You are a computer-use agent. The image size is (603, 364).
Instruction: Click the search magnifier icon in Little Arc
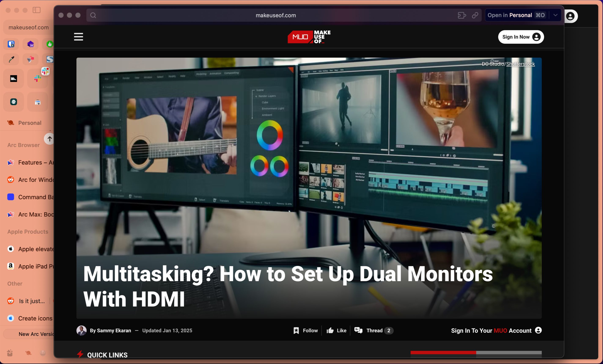tap(93, 15)
